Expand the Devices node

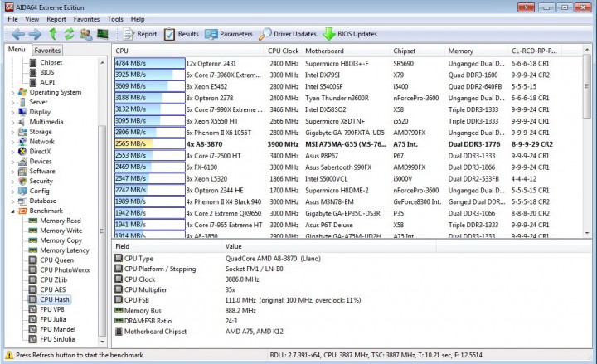(12, 162)
